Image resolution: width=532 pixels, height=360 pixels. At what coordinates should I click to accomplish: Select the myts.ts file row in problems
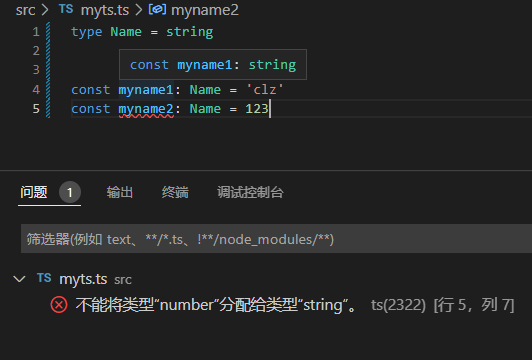tap(266, 279)
